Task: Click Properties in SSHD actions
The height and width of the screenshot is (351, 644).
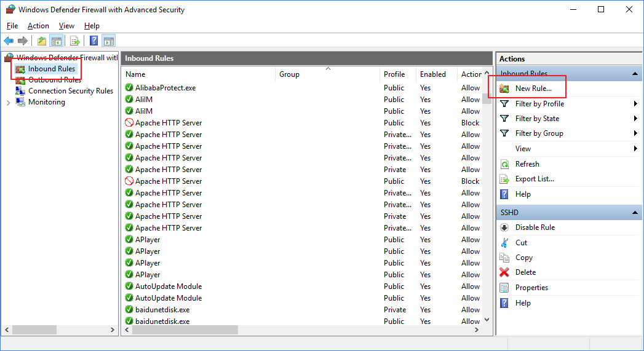Action: pyautogui.click(x=531, y=287)
